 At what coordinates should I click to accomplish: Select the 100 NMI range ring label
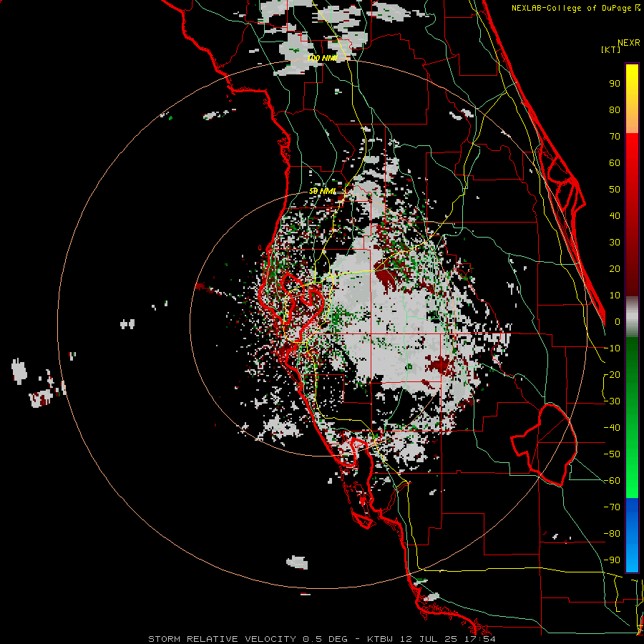coord(322,59)
